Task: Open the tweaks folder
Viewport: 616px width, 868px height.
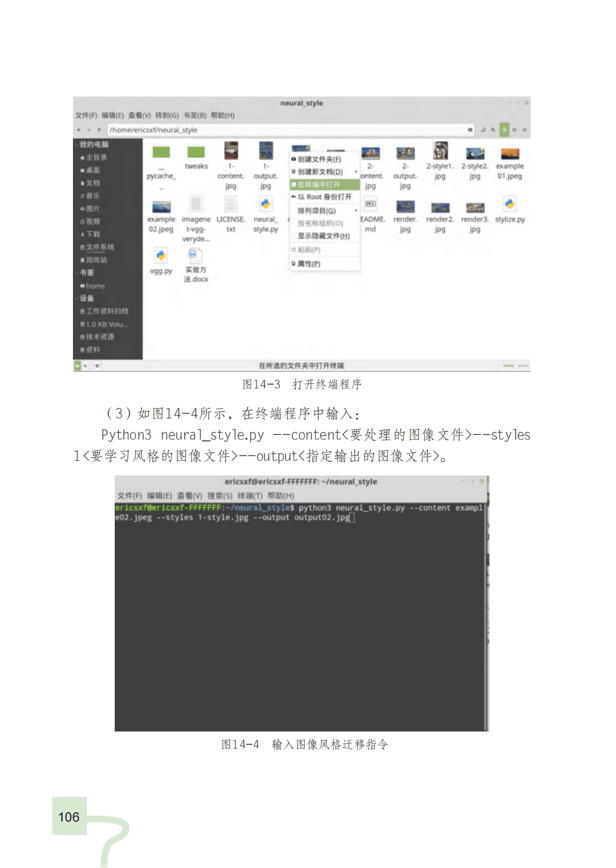Action: coord(196,154)
